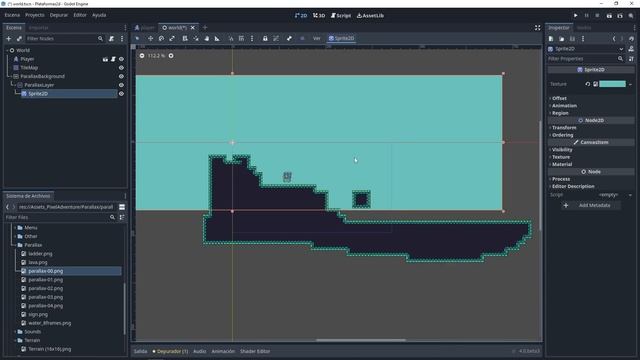Image resolution: width=640 pixels, height=360 pixels.
Task: Toggle smart snap in canvas toolbar
Action: (x=231, y=38)
